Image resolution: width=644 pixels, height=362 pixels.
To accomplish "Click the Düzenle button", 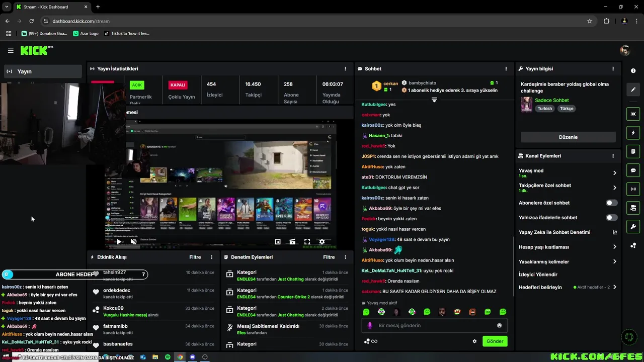I will [568, 137].
